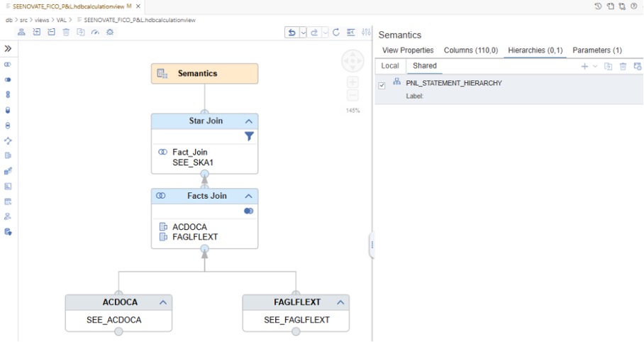Click the debug bug icon in toolbar
Viewport: 644px width, 342px height.
click(110, 33)
